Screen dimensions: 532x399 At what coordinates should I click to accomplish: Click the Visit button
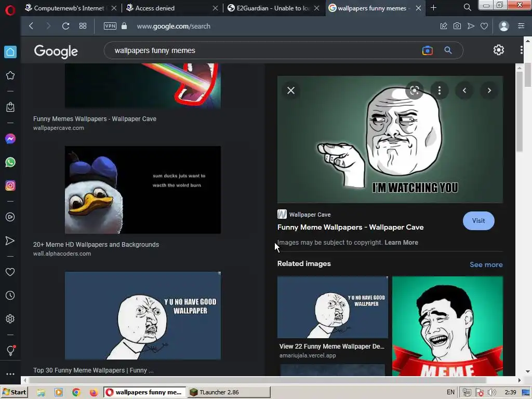coord(478,221)
